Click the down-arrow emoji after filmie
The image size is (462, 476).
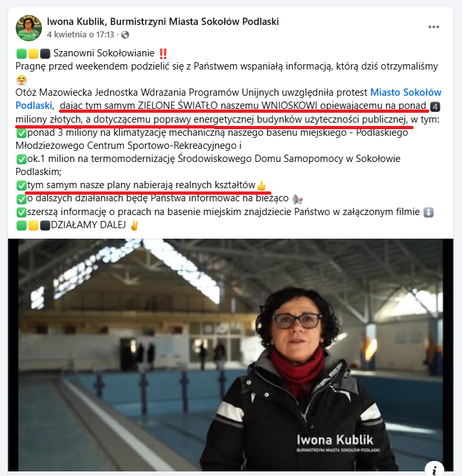point(429,212)
